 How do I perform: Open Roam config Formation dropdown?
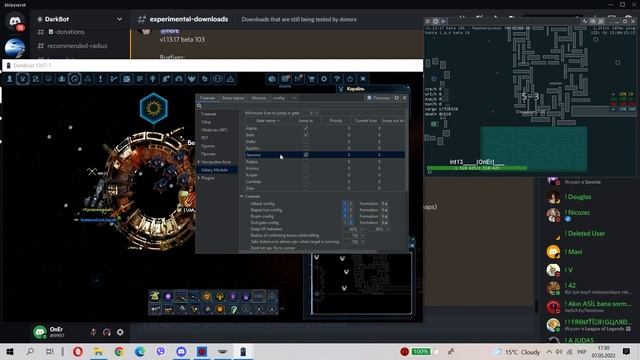pyautogui.click(x=384, y=216)
